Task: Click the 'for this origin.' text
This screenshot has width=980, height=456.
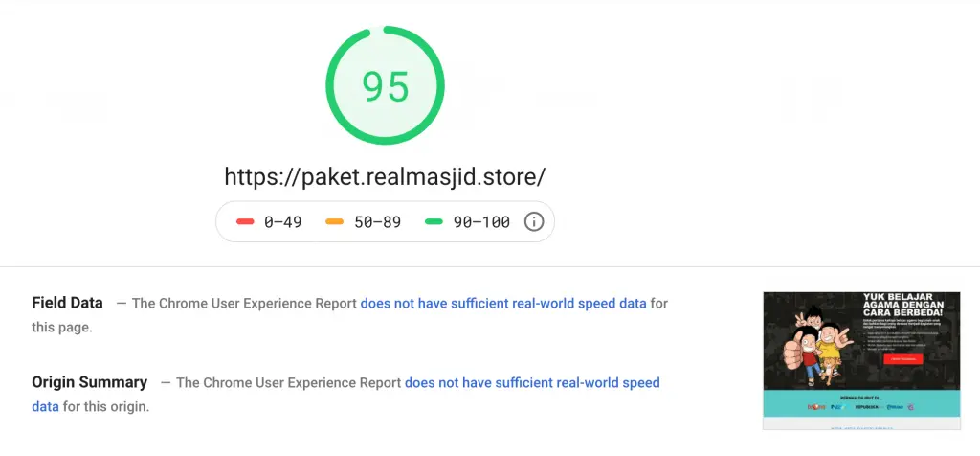Action: (x=106, y=406)
